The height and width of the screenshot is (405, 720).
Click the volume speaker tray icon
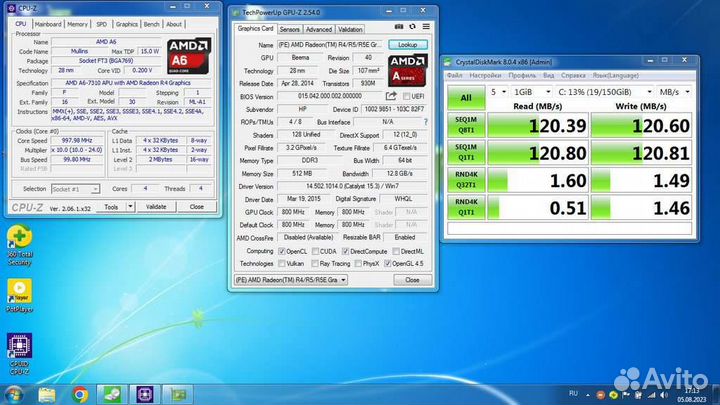click(664, 395)
